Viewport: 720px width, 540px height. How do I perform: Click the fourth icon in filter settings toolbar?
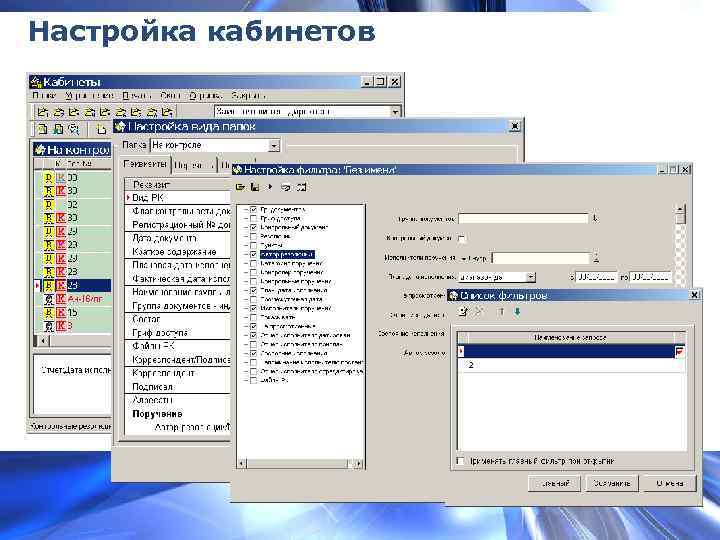click(x=286, y=187)
